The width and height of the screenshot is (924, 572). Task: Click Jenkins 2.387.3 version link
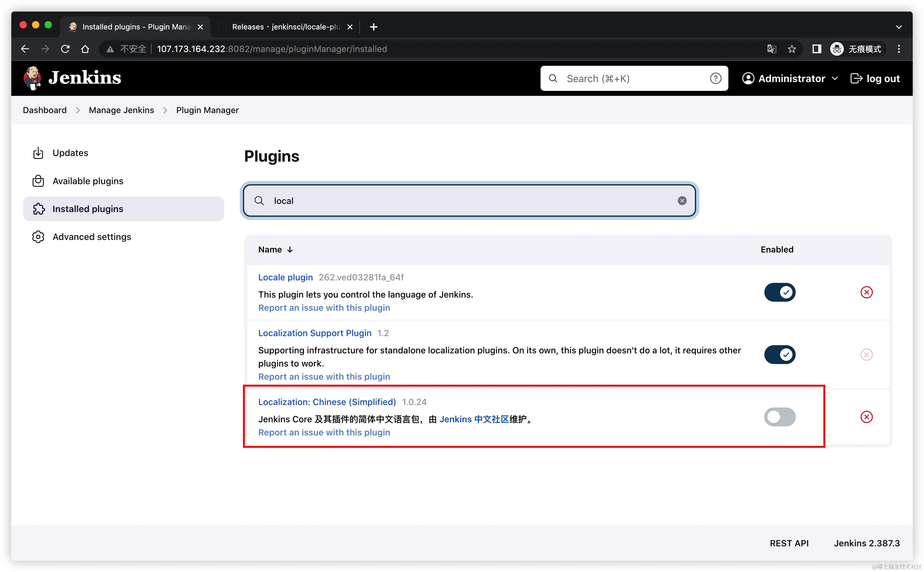[866, 543]
